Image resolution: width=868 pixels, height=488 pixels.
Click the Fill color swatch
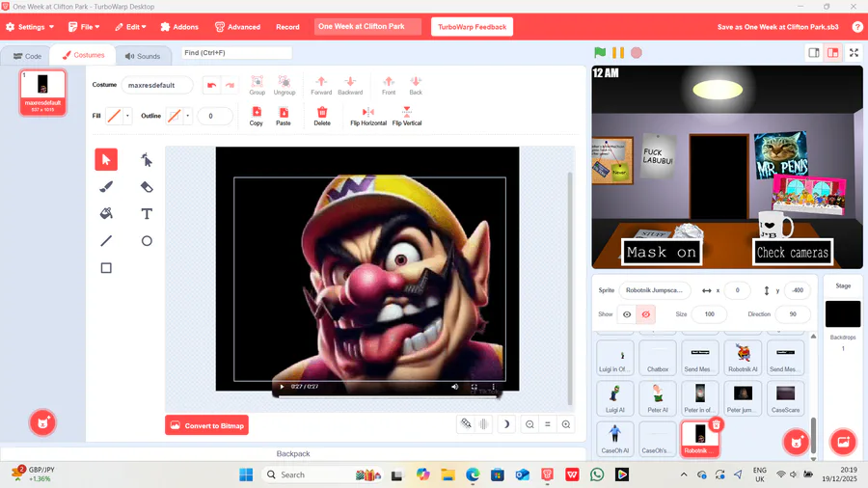[x=114, y=116]
